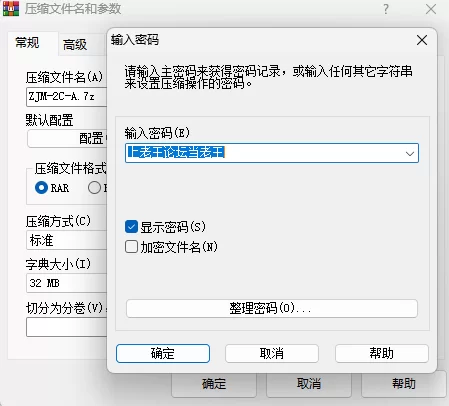Open the 压缩方式 标准 dropdown

click(x=67, y=240)
